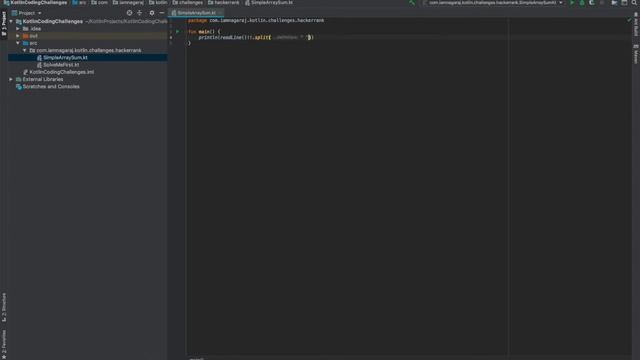Image resolution: width=640 pixels, height=360 pixels.
Task: Click hackerrank breadcrumb in navigation bar
Action: [224, 2]
